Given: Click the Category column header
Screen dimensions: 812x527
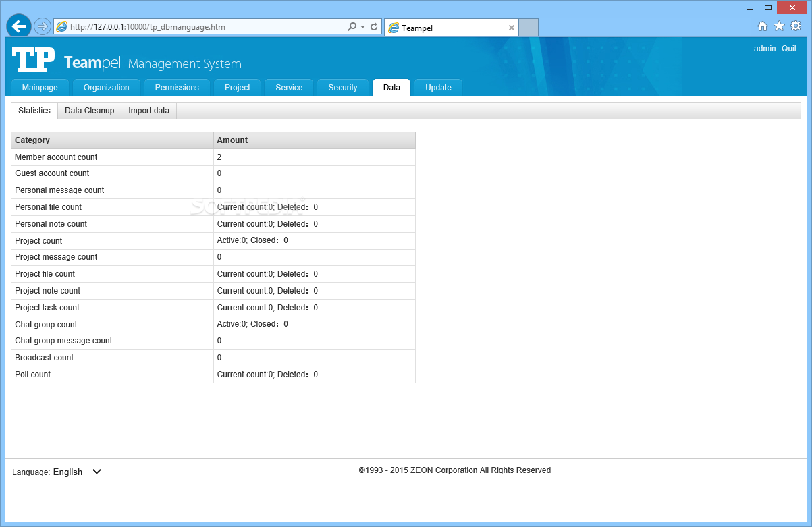Looking at the screenshot, I should click(x=112, y=140).
